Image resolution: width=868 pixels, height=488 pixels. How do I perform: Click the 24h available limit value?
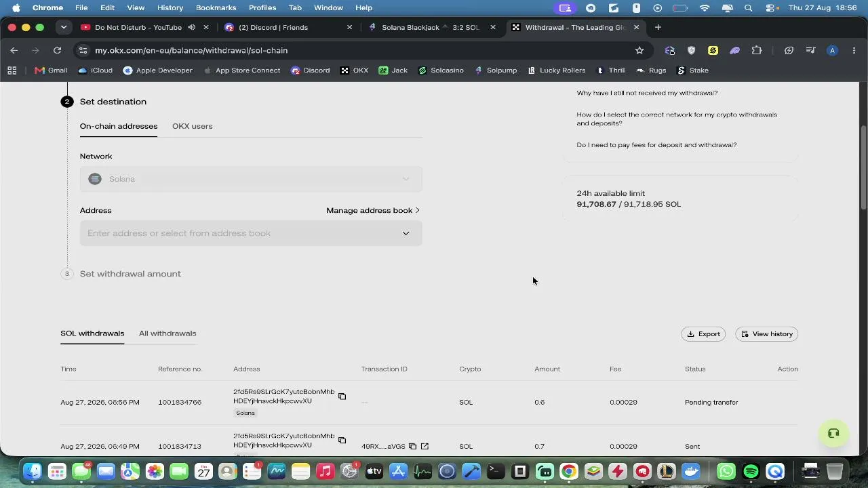point(629,204)
